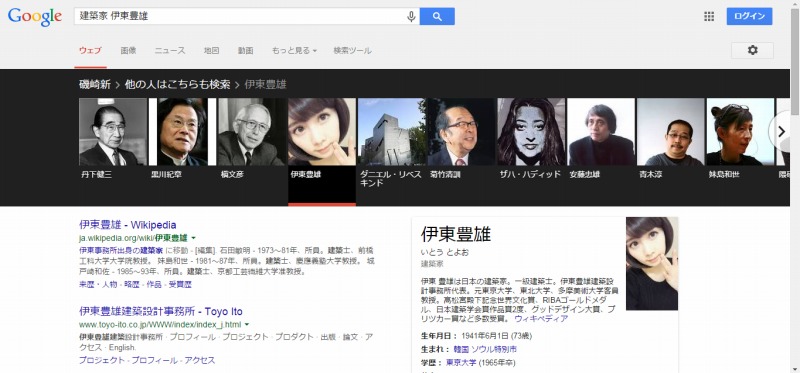The image size is (800, 373).
Task: Open 作品 sitelink
Action: (x=154, y=284)
